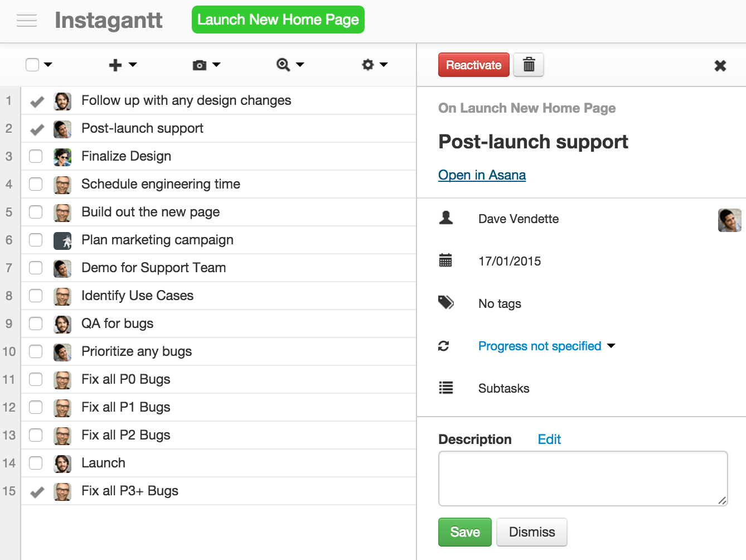Click inside the Description text area

coord(583,479)
